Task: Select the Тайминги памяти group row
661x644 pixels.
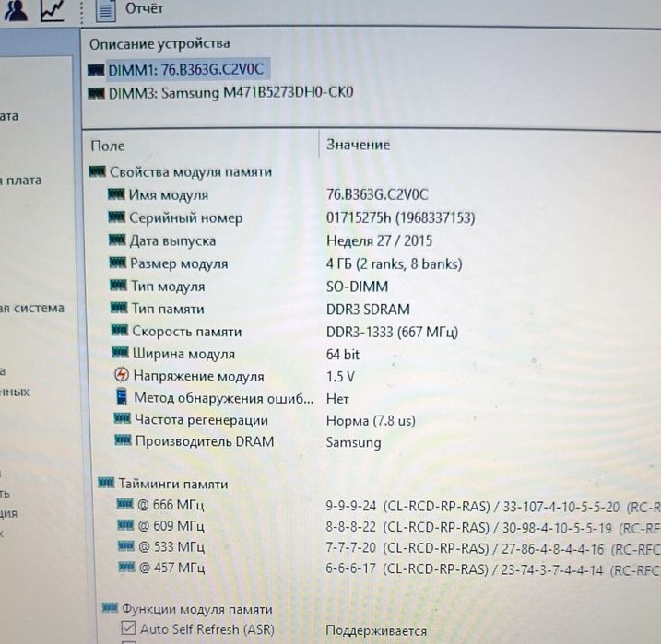Action: pos(172,484)
